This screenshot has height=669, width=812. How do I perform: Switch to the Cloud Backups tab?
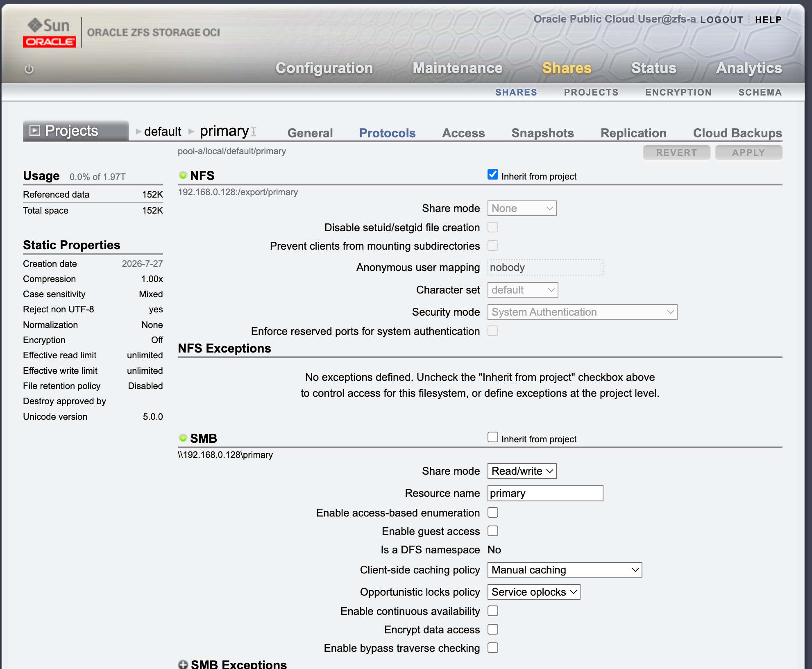pyautogui.click(x=737, y=133)
